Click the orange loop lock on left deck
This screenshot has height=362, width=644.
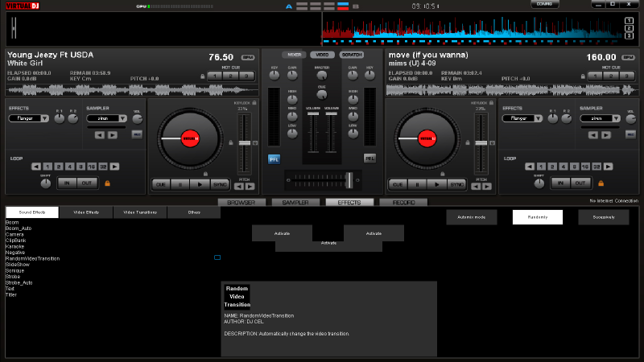pyautogui.click(x=107, y=183)
